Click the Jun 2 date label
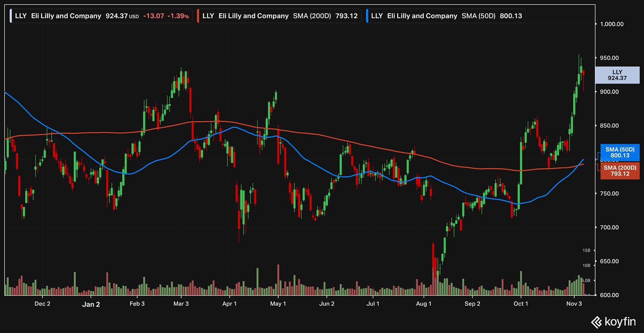This screenshot has height=333, width=644. 326,304
